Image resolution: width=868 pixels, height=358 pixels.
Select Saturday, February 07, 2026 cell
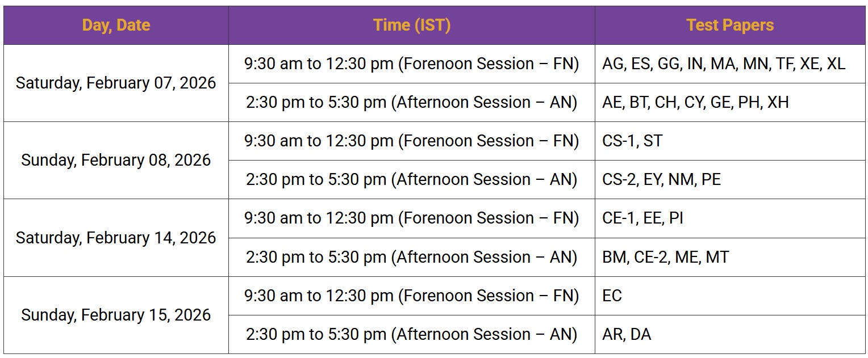(x=116, y=83)
